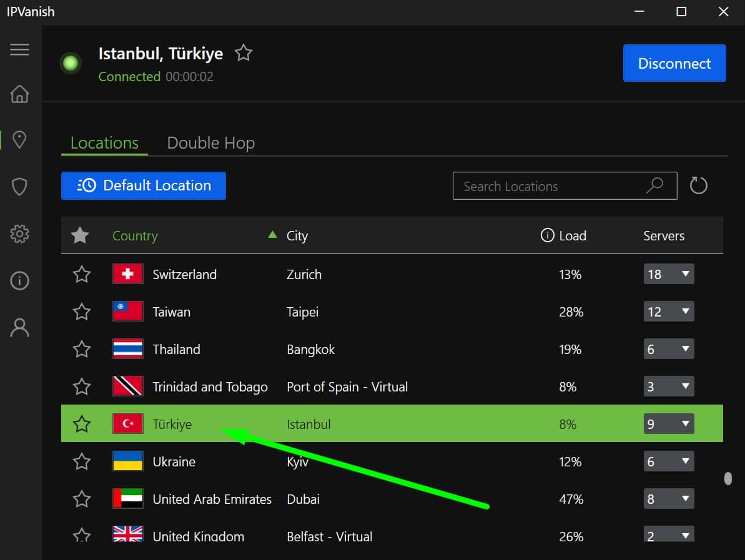Expand Taiwan servers dropdown showing 12

[669, 312]
